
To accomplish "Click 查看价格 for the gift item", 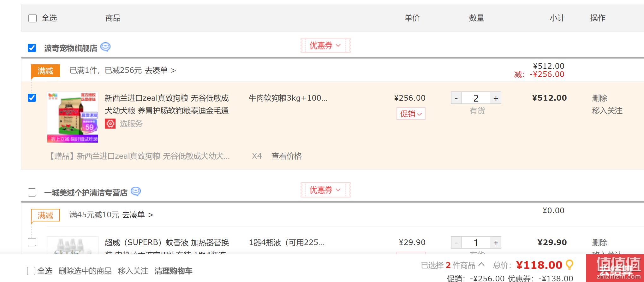I will tap(287, 156).
